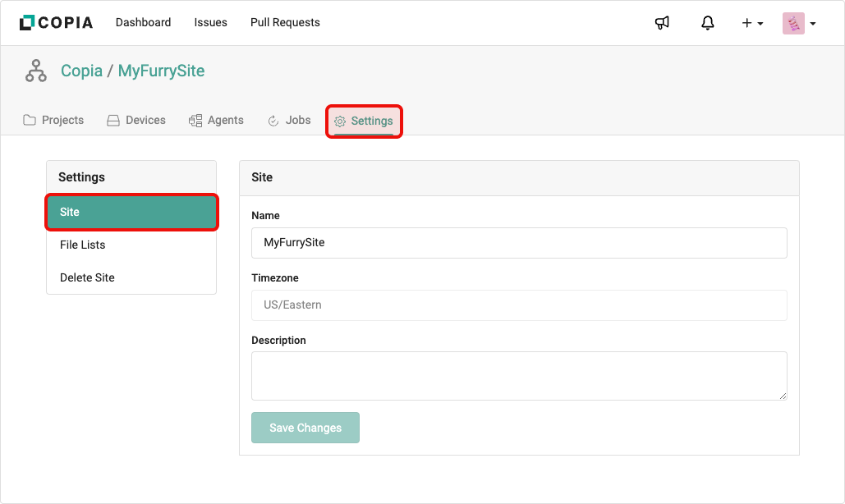
Task: Select Delete Site in settings sidebar
Action: [87, 277]
